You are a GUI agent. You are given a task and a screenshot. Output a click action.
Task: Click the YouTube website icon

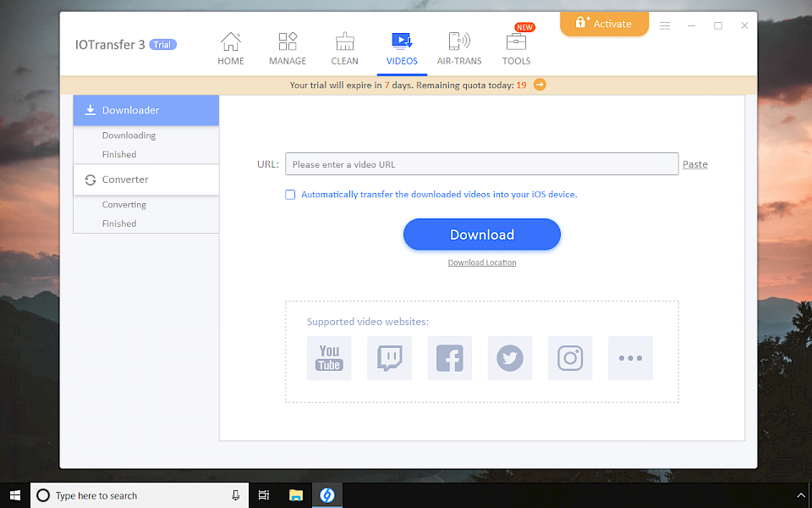click(329, 357)
